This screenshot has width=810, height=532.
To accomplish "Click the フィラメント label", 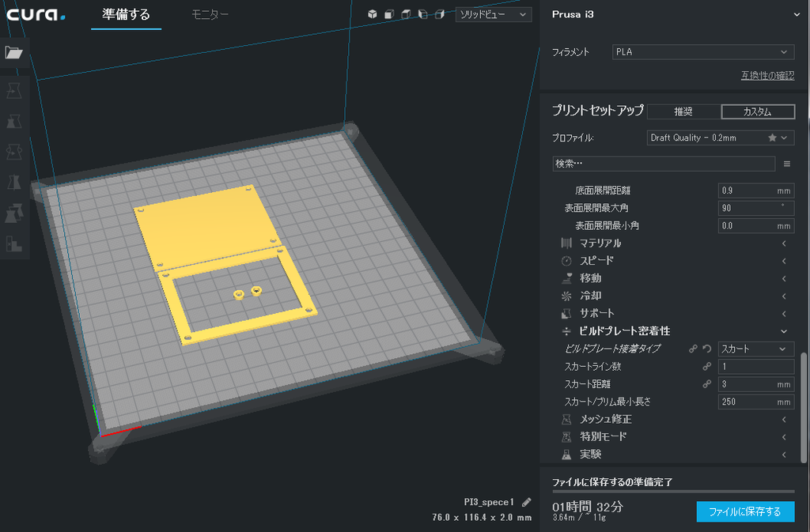I will (x=571, y=52).
